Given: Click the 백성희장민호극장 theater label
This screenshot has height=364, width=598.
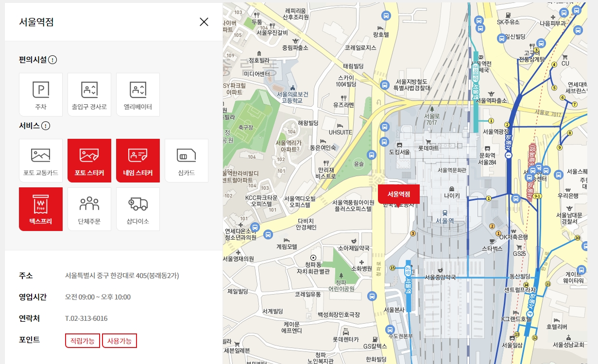Looking at the screenshot, I should 339,315.
